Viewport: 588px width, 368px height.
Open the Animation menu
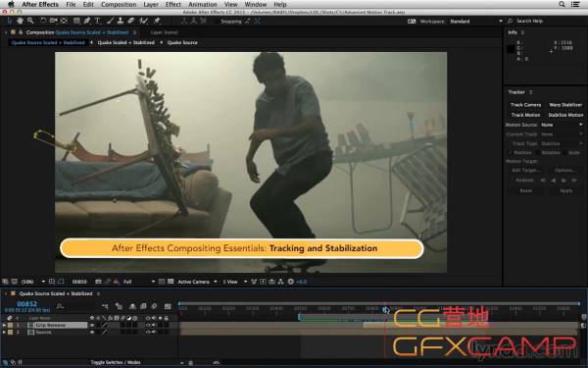[203, 5]
